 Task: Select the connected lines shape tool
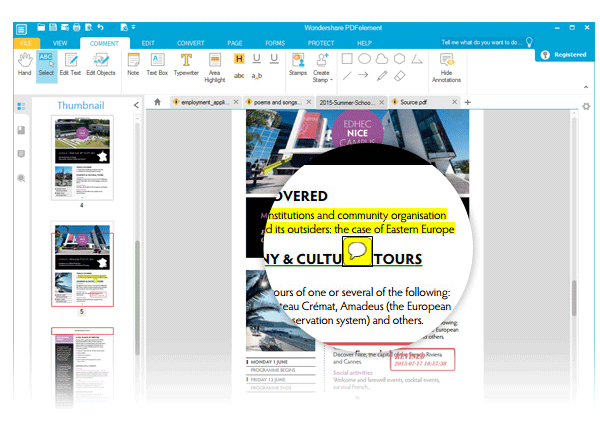pos(417,59)
